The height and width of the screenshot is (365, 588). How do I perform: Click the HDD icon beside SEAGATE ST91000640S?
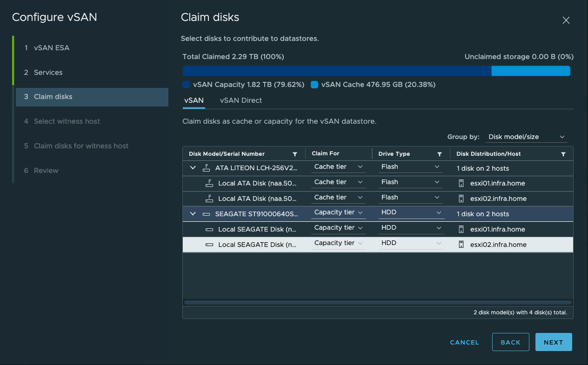point(207,213)
